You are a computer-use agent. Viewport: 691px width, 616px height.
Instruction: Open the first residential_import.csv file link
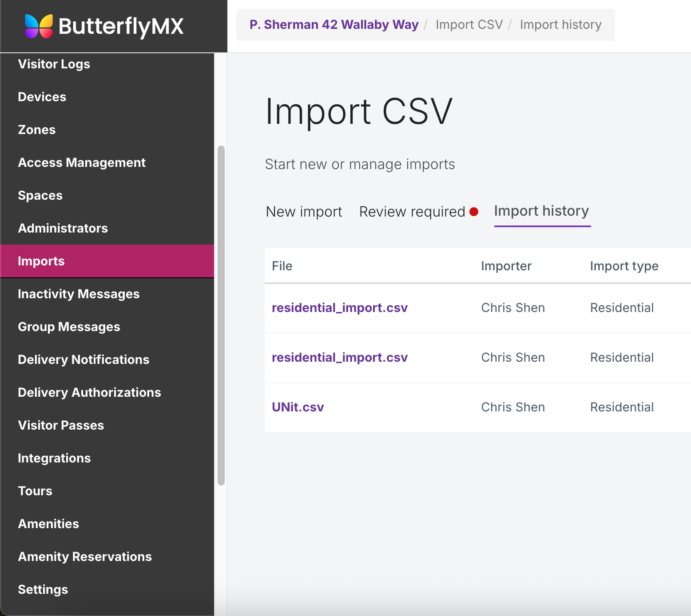pos(339,308)
